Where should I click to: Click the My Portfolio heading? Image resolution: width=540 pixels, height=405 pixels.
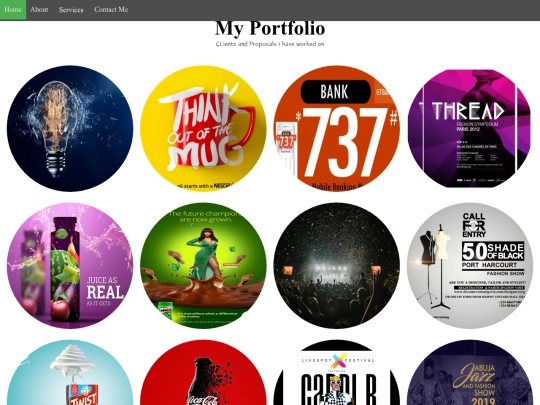click(x=270, y=28)
